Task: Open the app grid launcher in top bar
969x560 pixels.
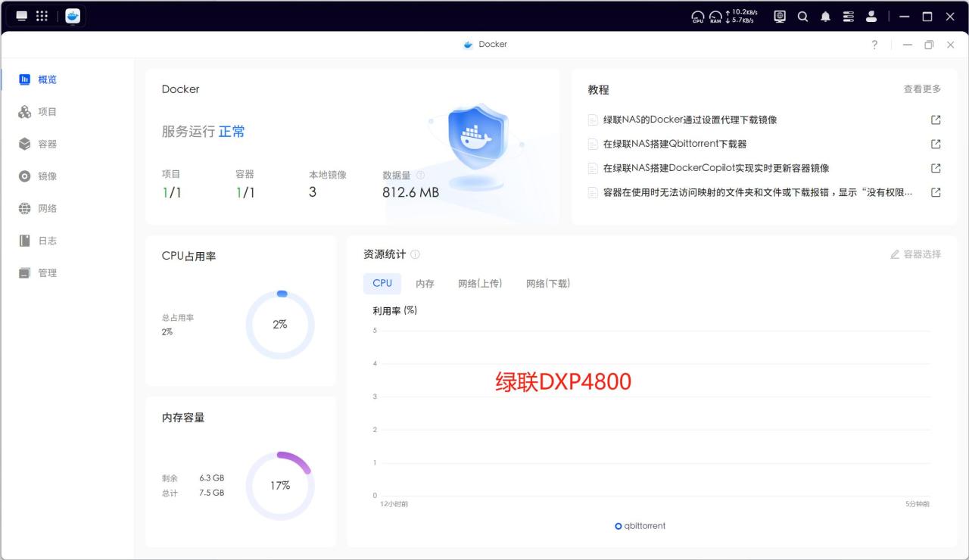Action: click(x=42, y=16)
